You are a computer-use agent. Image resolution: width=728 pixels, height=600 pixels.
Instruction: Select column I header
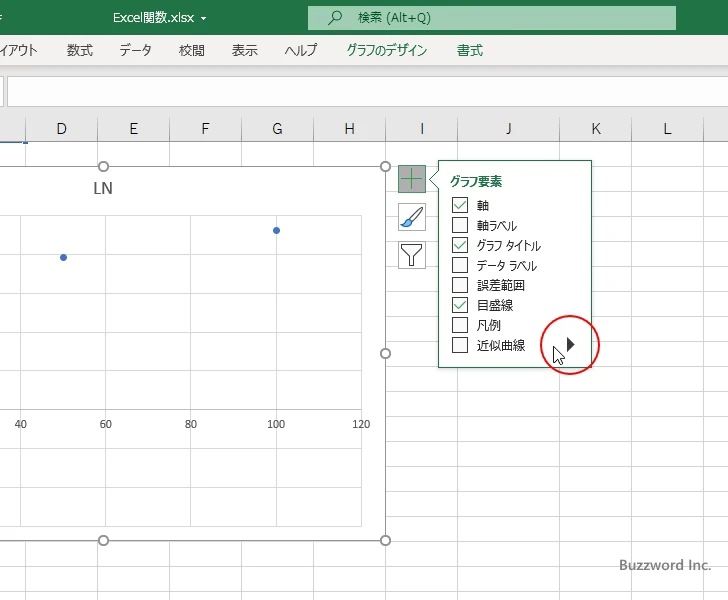[x=421, y=129]
